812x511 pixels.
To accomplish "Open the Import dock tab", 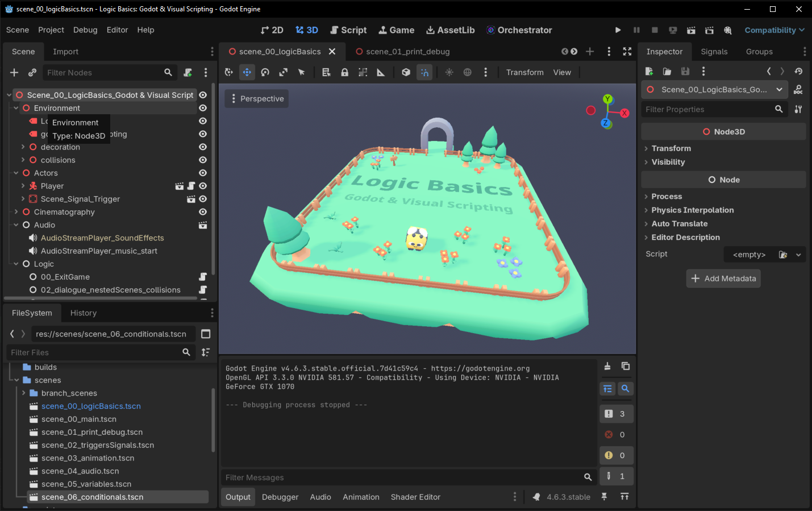I will point(65,52).
